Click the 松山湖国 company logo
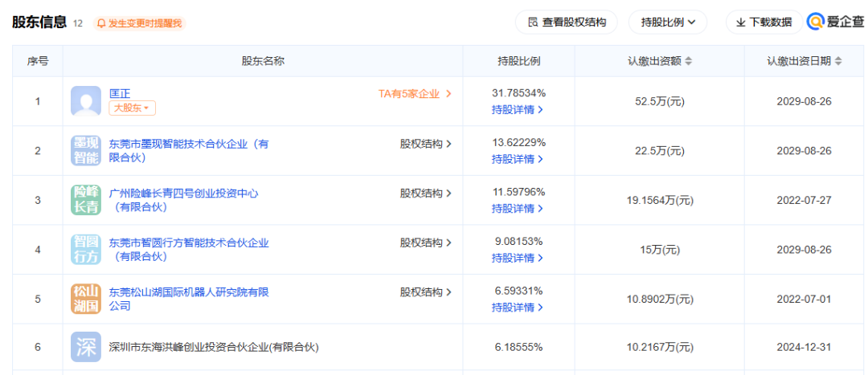 tap(86, 299)
